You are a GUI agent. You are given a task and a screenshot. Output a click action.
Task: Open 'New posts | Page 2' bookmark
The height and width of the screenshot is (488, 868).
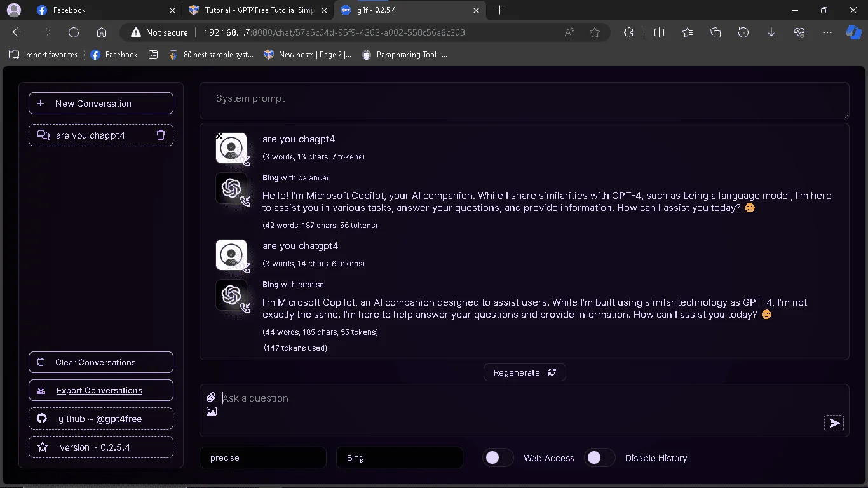click(x=308, y=55)
